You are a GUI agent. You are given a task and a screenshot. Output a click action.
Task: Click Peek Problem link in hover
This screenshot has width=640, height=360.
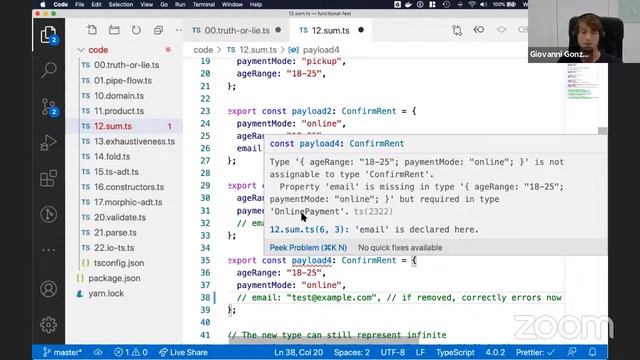click(x=308, y=247)
